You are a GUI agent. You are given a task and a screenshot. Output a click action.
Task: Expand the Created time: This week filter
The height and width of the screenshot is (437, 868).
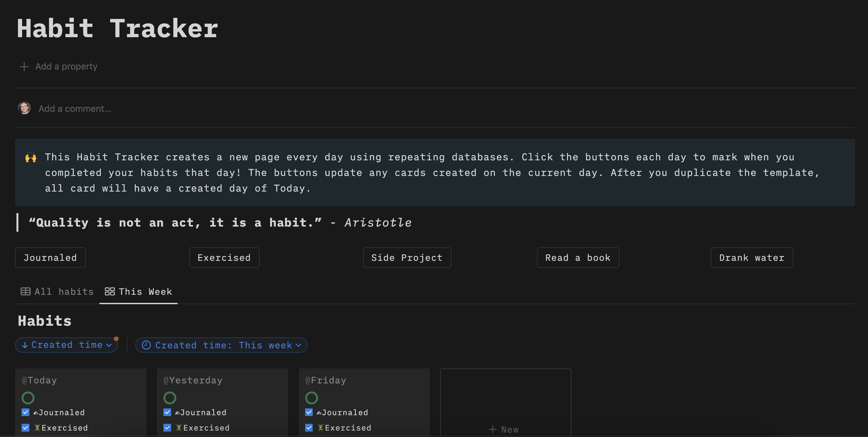pyautogui.click(x=221, y=345)
